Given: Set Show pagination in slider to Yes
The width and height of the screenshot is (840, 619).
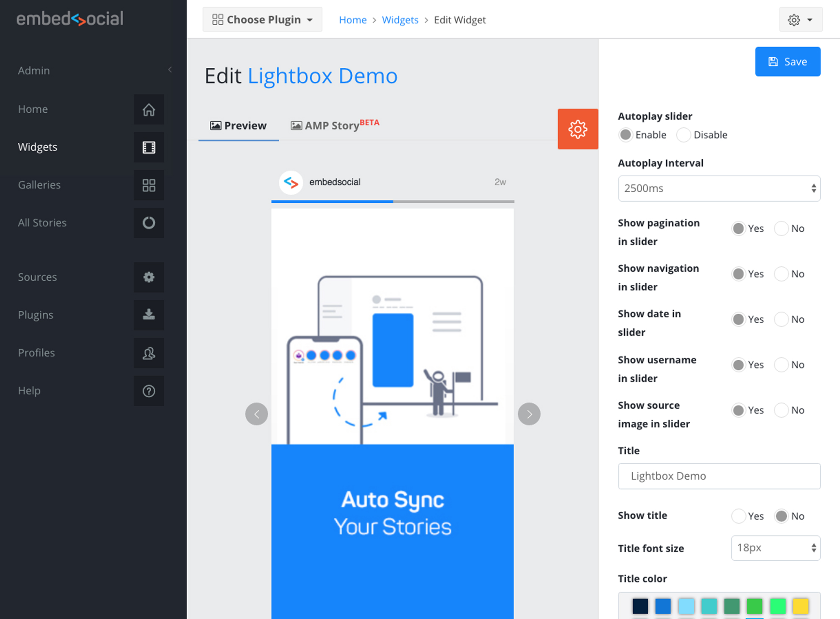Looking at the screenshot, I should tap(739, 228).
